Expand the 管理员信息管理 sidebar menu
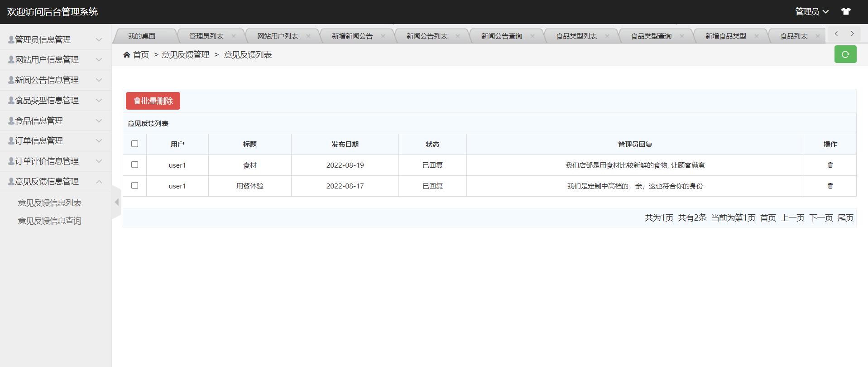This screenshot has height=367, width=868. (56, 39)
